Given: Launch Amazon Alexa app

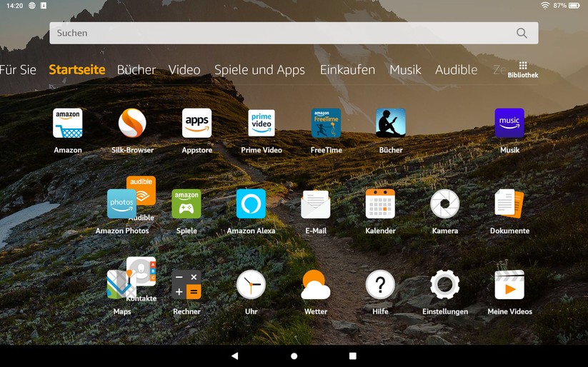Looking at the screenshot, I should [251, 204].
